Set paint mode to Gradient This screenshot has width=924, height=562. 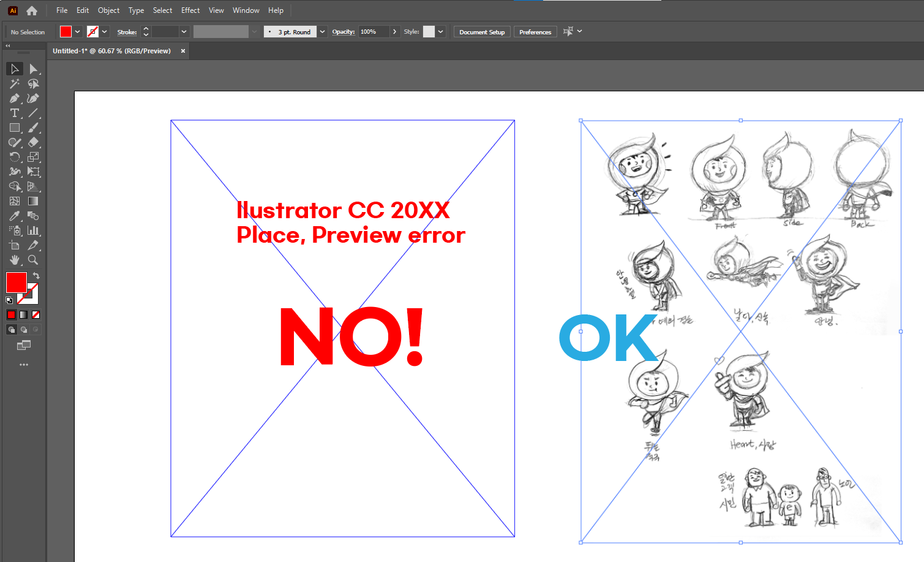click(x=23, y=314)
